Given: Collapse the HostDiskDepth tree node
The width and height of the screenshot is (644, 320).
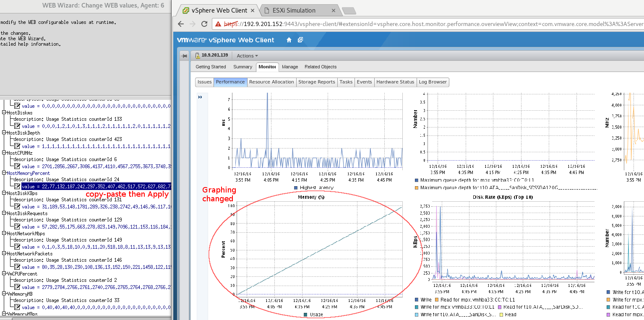Looking at the screenshot, I should click(4, 133).
